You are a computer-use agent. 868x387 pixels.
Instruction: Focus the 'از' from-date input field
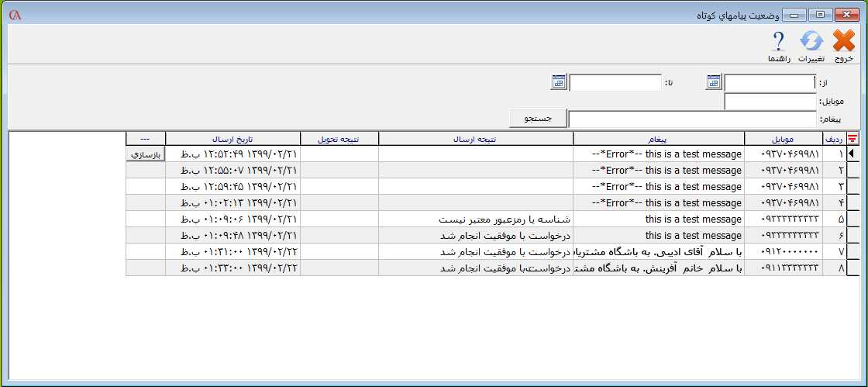tap(770, 82)
